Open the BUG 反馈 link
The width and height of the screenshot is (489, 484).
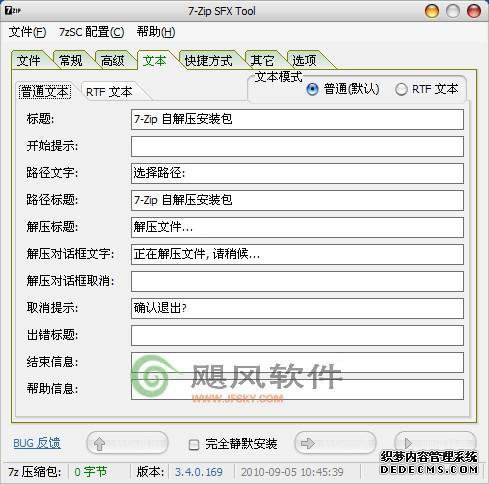tap(37, 443)
